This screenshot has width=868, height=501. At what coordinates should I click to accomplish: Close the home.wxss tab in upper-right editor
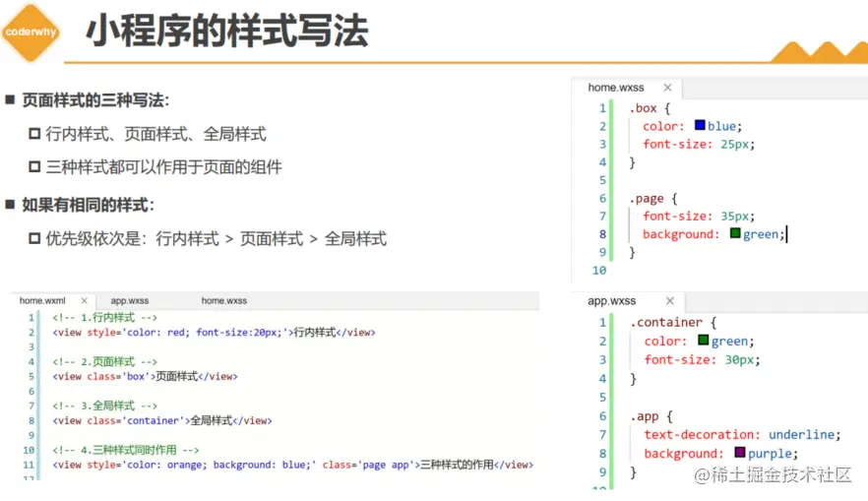pos(667,88)
